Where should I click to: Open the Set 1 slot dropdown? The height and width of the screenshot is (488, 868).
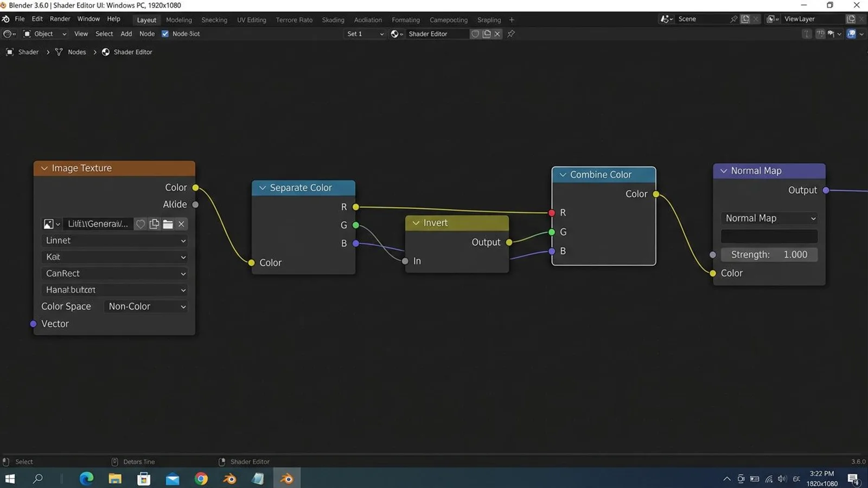(x=365, y=34)
